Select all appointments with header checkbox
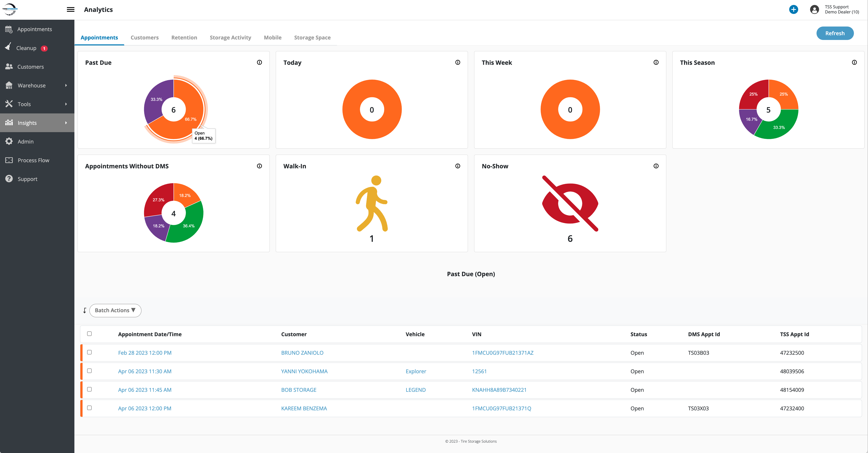Viewport: 868px width, 453px height. (x=89, y=334)
